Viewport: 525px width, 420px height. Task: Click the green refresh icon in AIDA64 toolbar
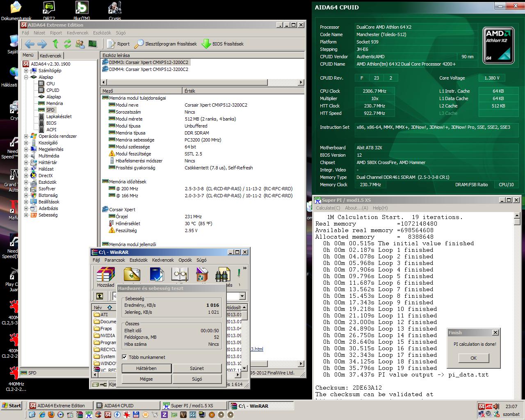(x=68, y=44)
